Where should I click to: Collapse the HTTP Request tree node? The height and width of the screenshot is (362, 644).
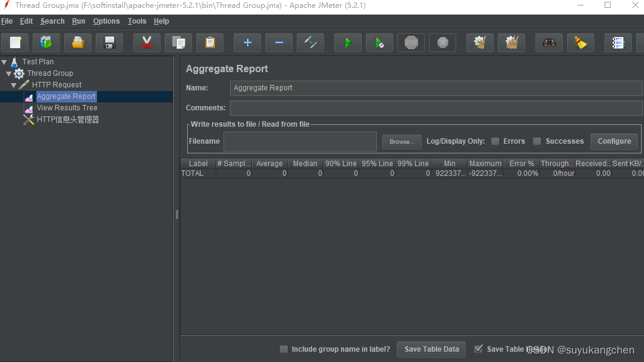click(13, 85)
